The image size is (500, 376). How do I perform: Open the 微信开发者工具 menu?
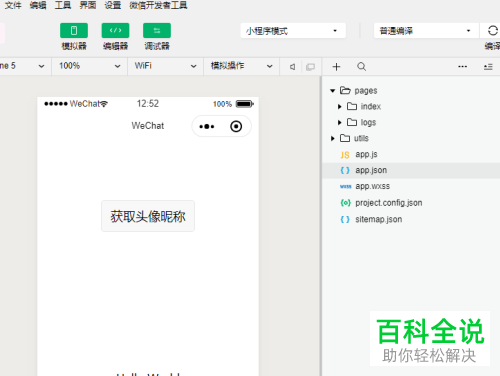(x=158, y=5)
